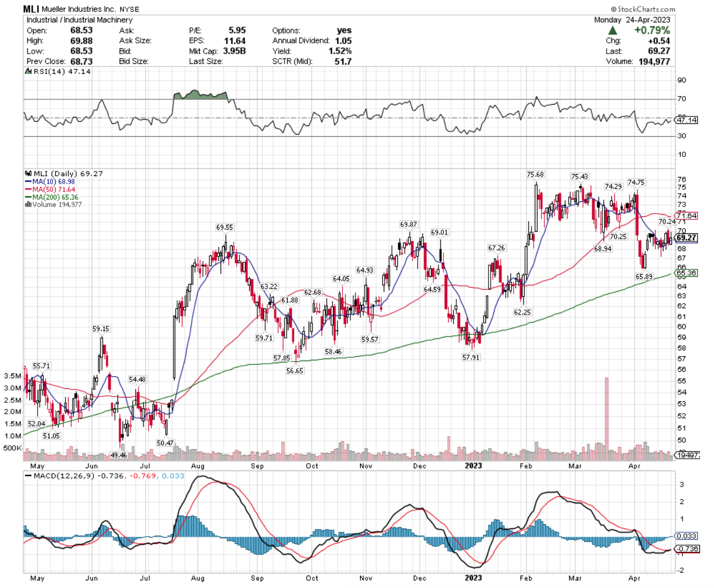Image resolution: width=714 pixels, height=588 pixels.
Task: Click the candlestick icon beside MLI (Daily)
Action: [x=28, y=173]
